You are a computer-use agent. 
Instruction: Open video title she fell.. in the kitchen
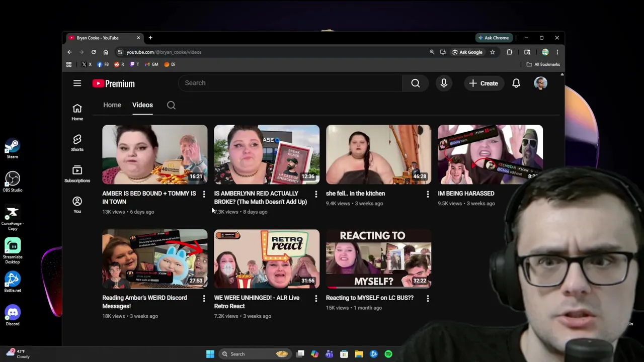(x=355, y=194)
